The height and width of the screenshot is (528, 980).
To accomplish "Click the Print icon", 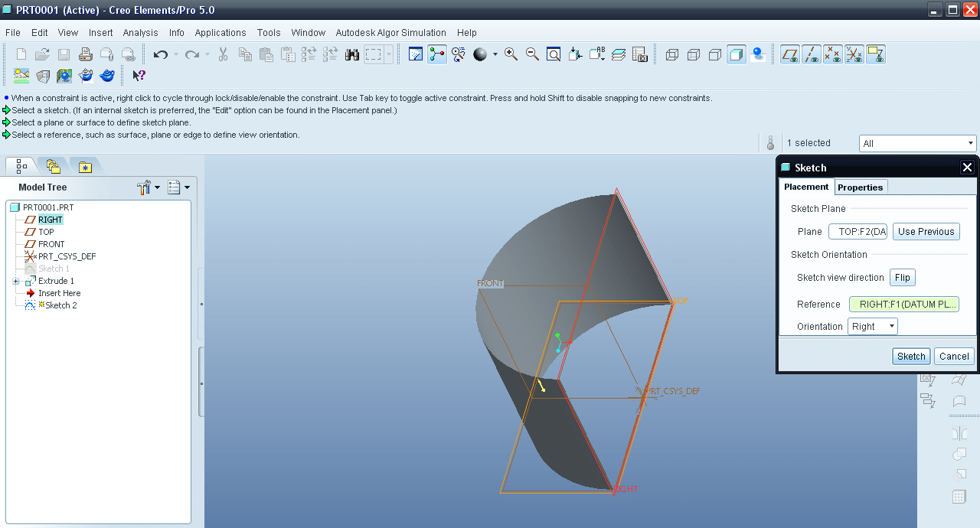I will (x=86, y=54).
